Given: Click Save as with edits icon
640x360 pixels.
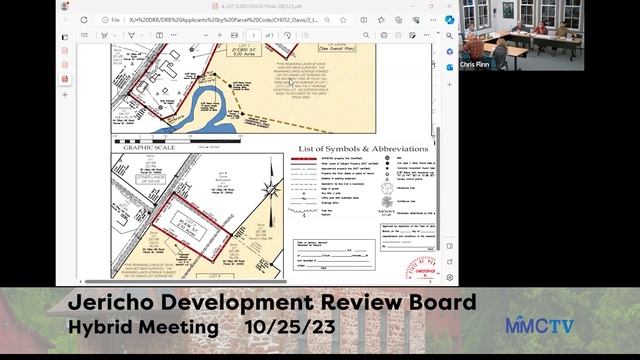Looking at the screenshot, I should [412, 36].
